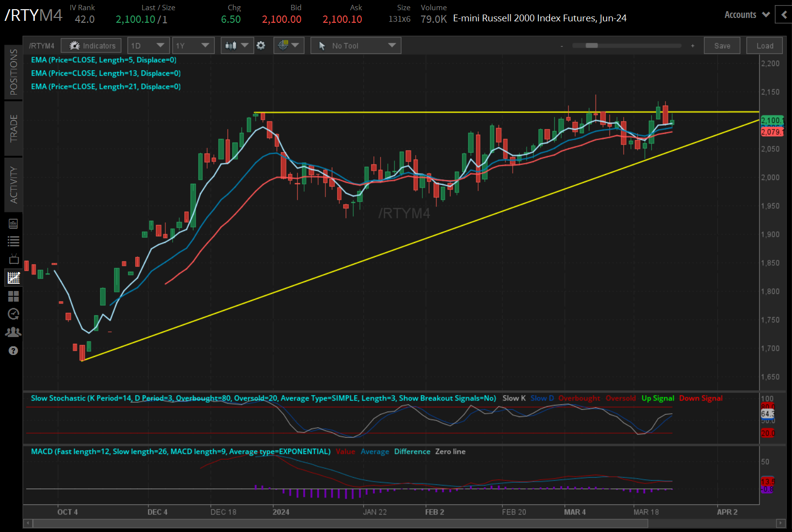Expand the No Tool drawing dropdown

(x=356, y=46)
